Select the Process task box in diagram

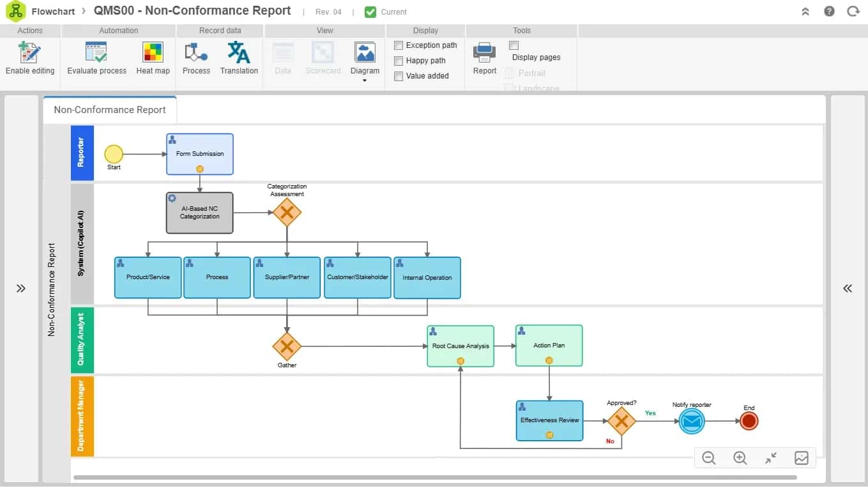217,277
